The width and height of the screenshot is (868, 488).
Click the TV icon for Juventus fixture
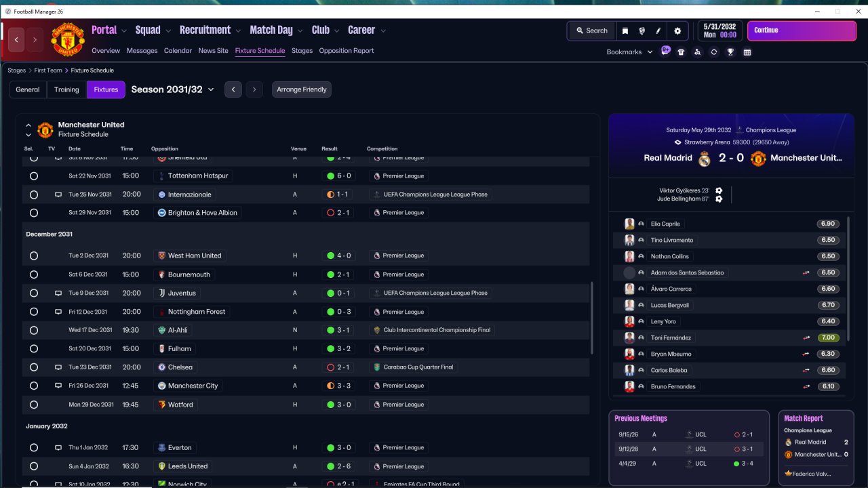58,293
